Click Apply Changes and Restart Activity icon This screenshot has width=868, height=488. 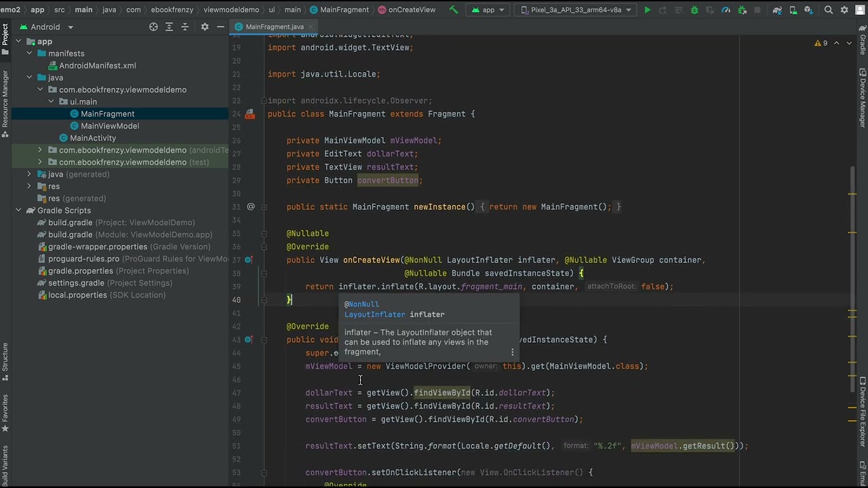663,10
